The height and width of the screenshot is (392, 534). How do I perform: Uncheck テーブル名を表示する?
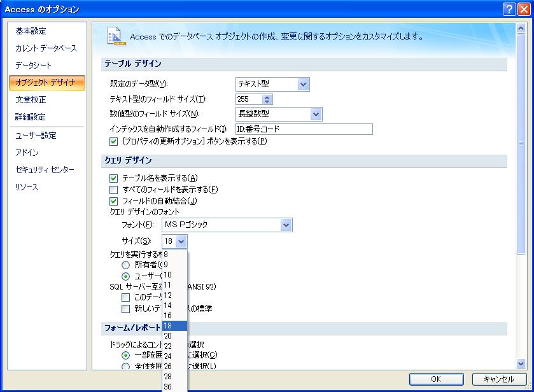114,178
